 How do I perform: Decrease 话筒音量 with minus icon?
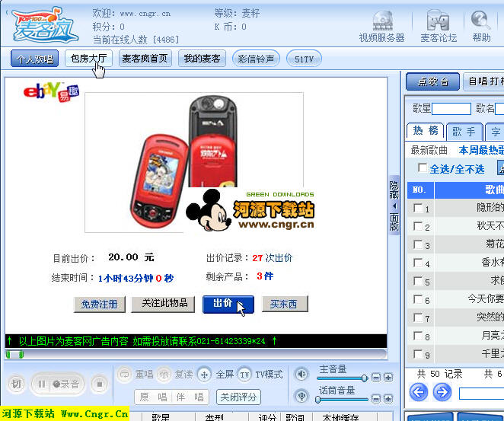point(376,399)
